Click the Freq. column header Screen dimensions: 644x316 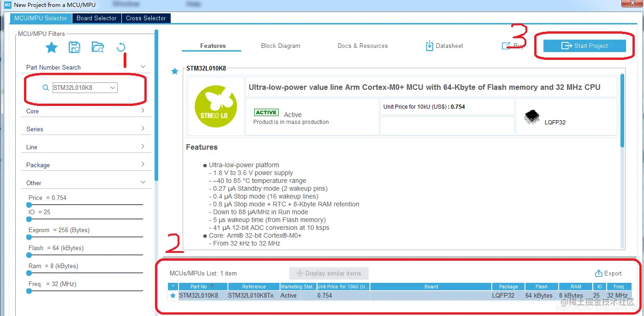[x=619, y=287]
